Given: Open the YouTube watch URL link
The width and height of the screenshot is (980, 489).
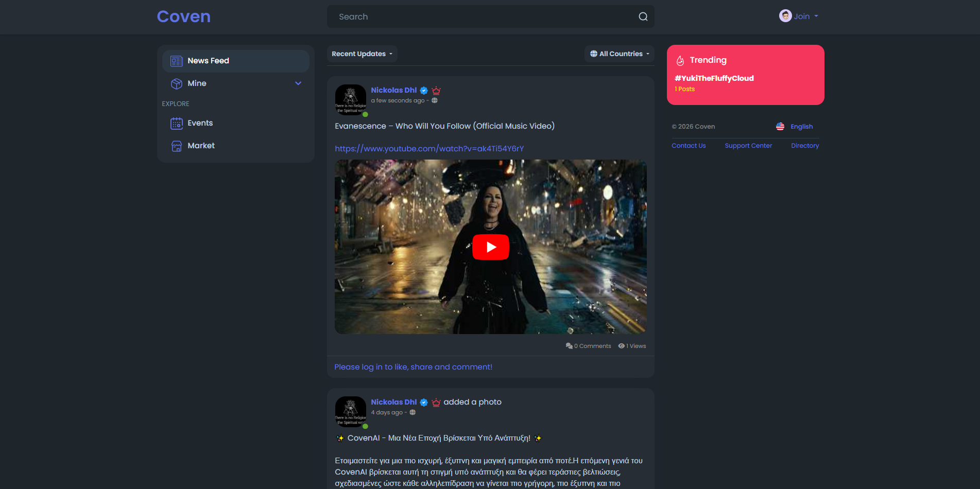Looking at the screenshot, I should click(x=429, y=149).
